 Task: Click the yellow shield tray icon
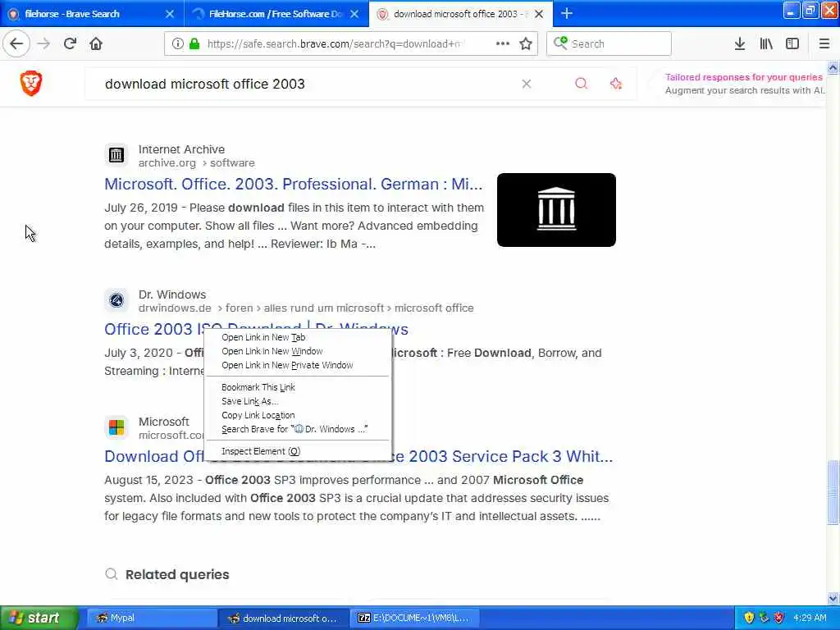749,618
